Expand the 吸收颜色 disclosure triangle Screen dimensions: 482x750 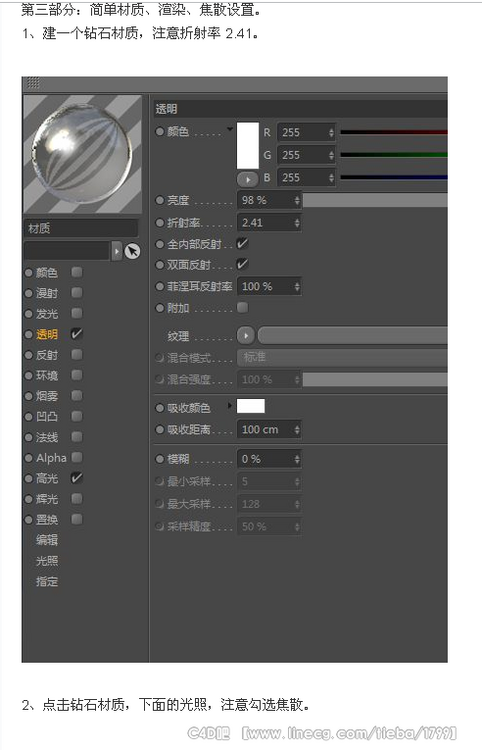[230, 406]
